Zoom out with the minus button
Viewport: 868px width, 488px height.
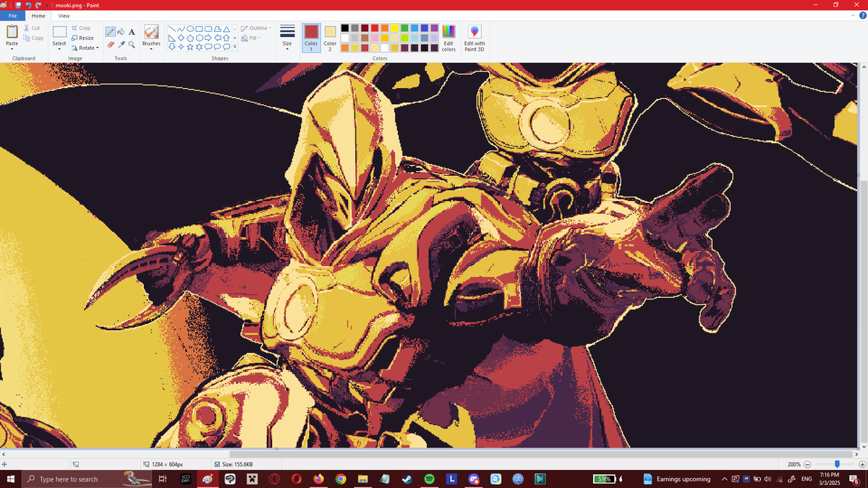point(807,464)
